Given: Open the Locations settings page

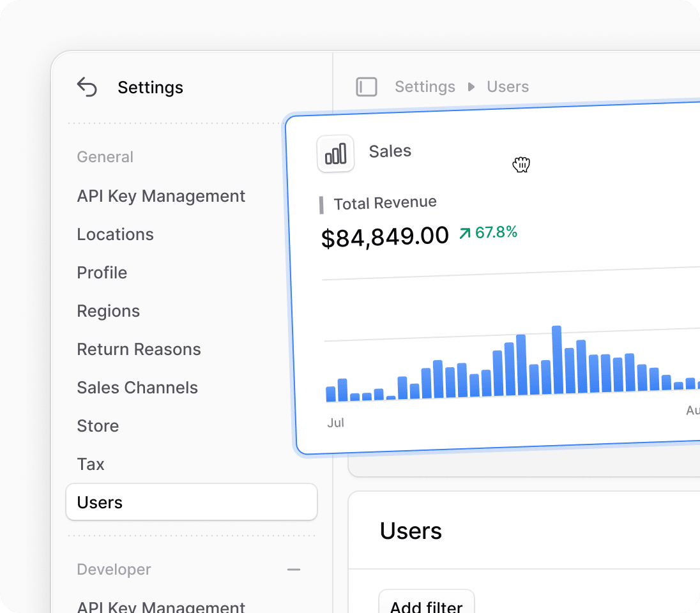Looking at the screenshot, I should click(x=115, y=234).
